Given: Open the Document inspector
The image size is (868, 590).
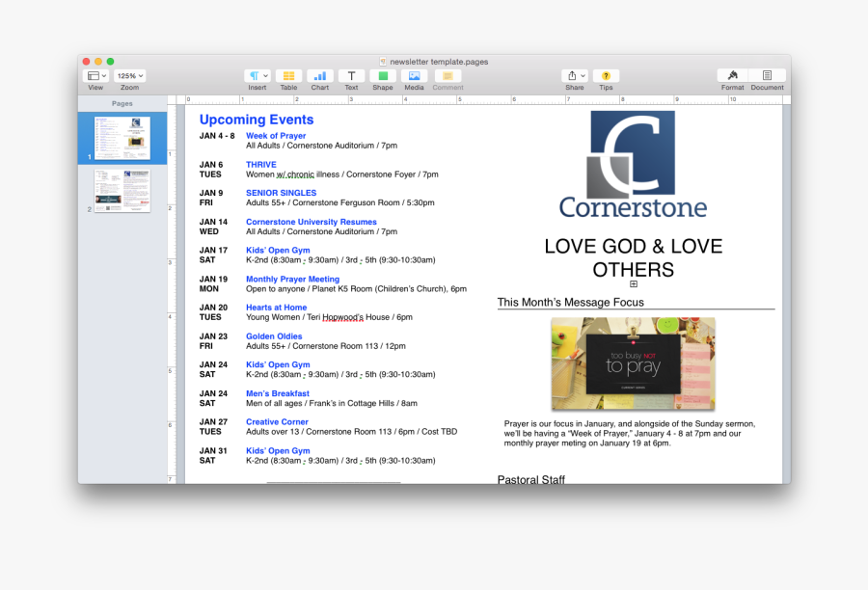Looking at the screenshot, I should 767,76.
